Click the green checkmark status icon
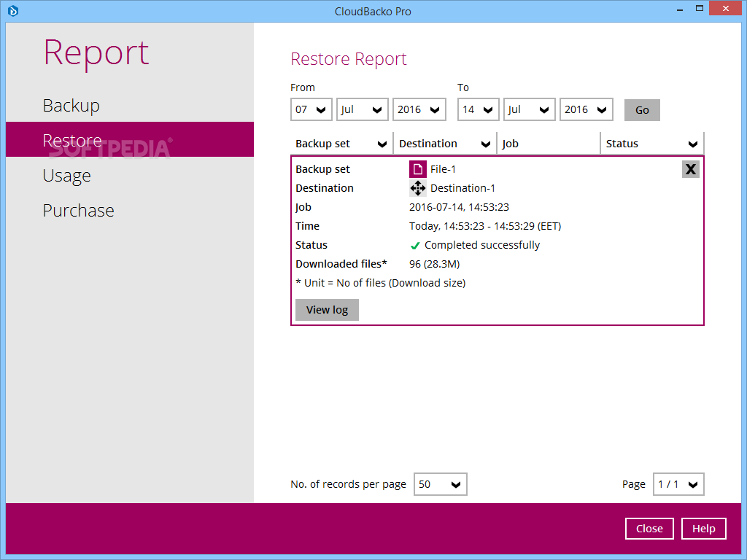 (x=415, y=246)
